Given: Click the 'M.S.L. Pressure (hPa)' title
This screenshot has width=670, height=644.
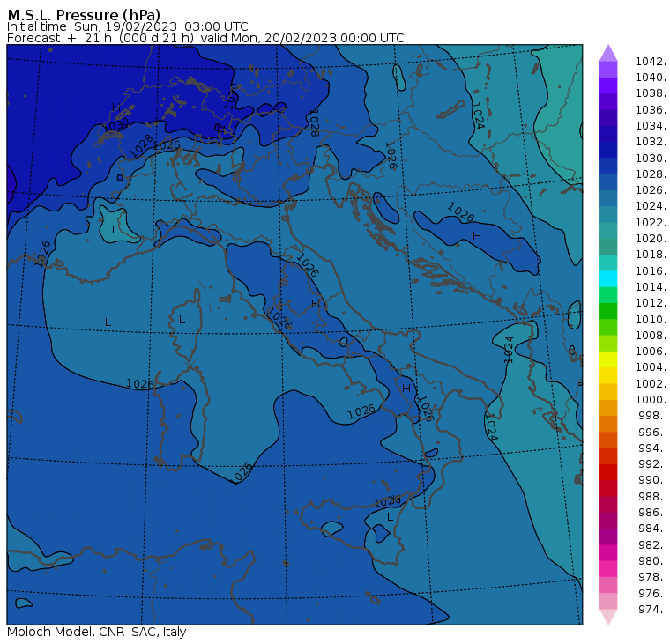Looking at the screenshot, I should pos(84,15).
